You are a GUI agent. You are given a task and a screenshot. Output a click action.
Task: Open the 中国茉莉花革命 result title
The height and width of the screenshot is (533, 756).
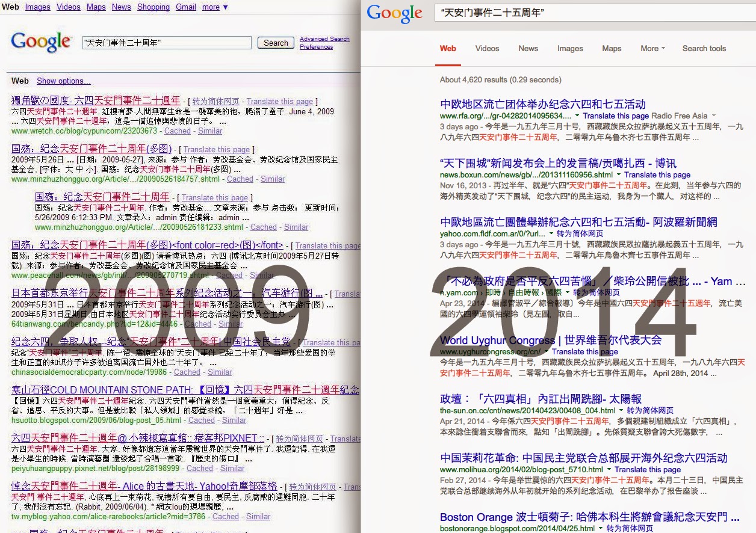(584, 458)
